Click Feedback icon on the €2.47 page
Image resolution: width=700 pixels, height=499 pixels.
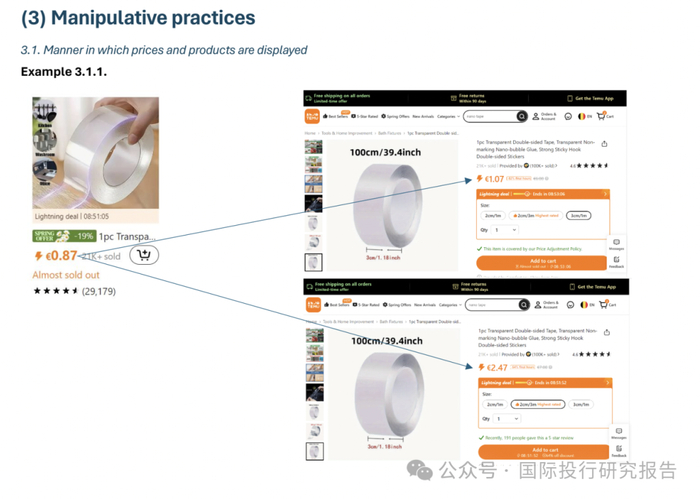[x=619, y=450]
